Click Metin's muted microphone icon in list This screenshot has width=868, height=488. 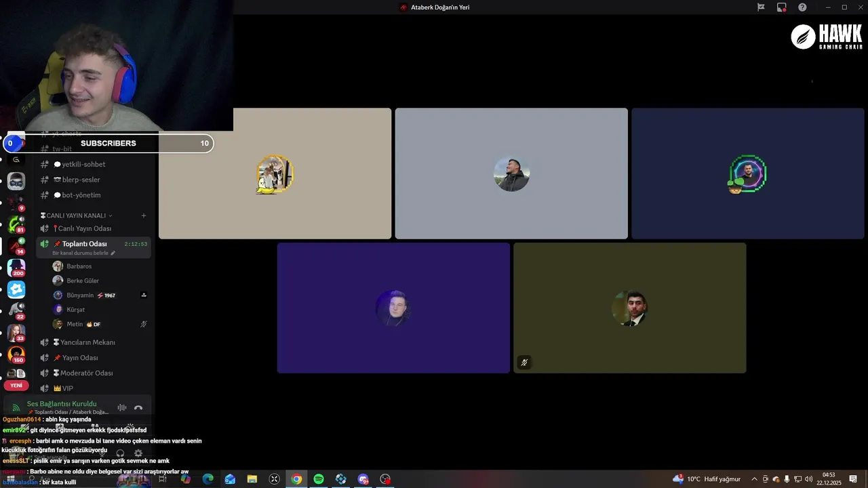tap(144, 324)
